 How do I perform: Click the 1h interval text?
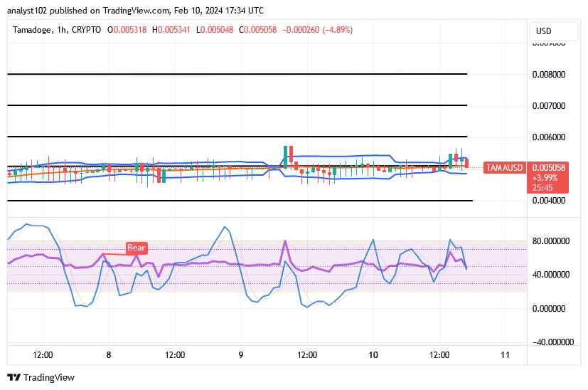[x=62, y=30]
